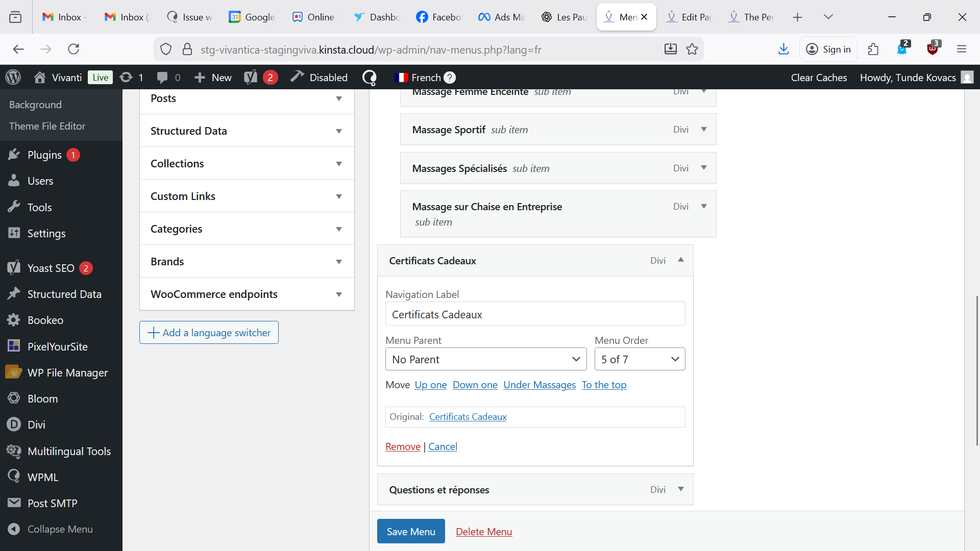Open the Yoast SEO icon in the admin bar
This screenshot has width=980, height=551.
(251, 77)
